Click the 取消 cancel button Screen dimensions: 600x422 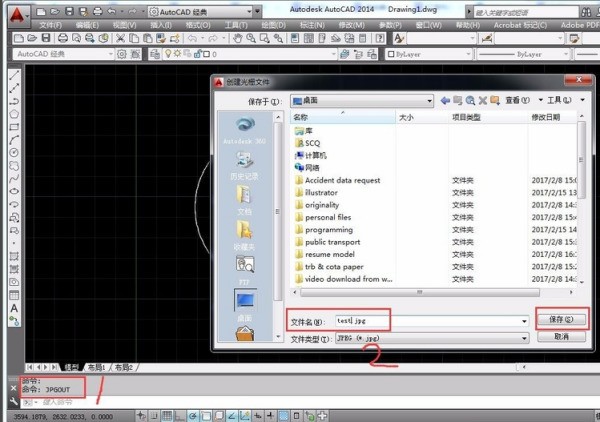pyautogui.click(x=560, y=337)
